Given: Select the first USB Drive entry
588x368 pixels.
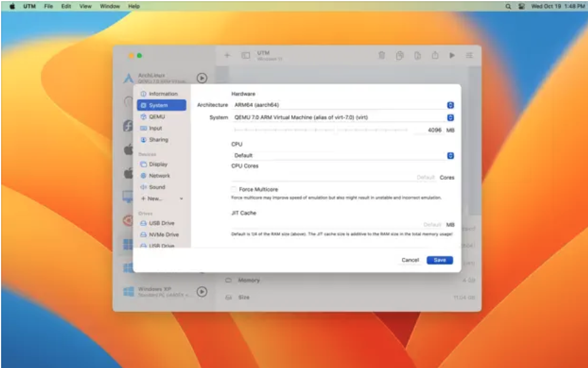Looking at the screenshot, I should tap(161, 223).
